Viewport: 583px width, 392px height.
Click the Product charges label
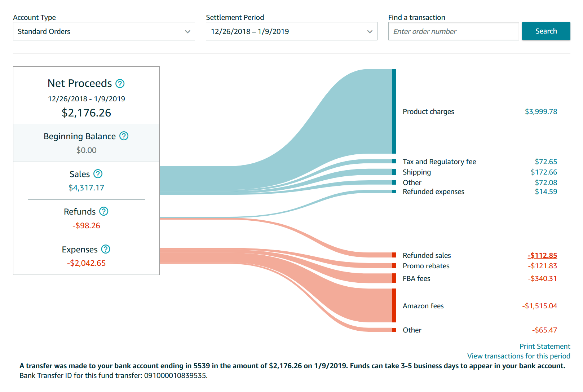pos(428,111)
